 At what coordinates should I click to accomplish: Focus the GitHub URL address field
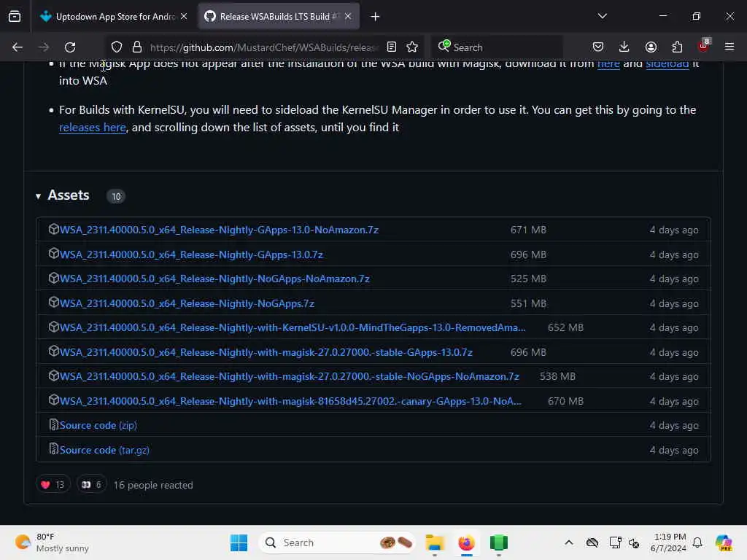(x=264, y=47)
